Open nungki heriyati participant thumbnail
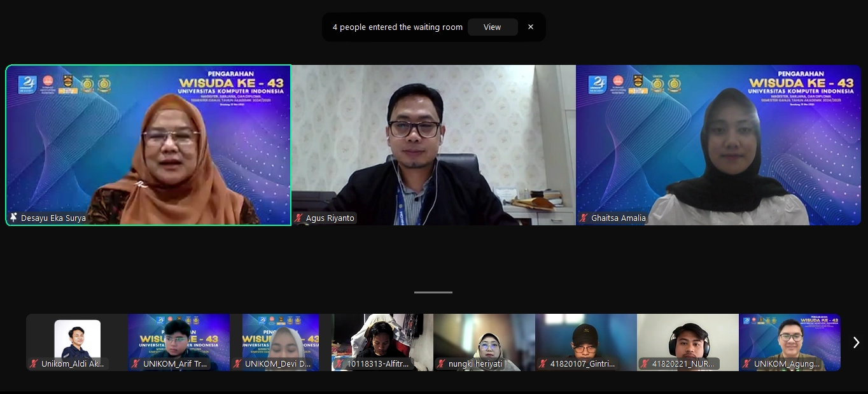Image resolution: width=868 pixels, height=394 pixels. click(484, 342)
